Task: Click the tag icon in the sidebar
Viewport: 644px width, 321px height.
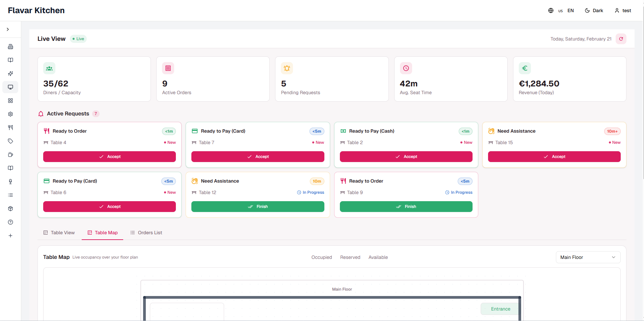Action: (10, 141)
